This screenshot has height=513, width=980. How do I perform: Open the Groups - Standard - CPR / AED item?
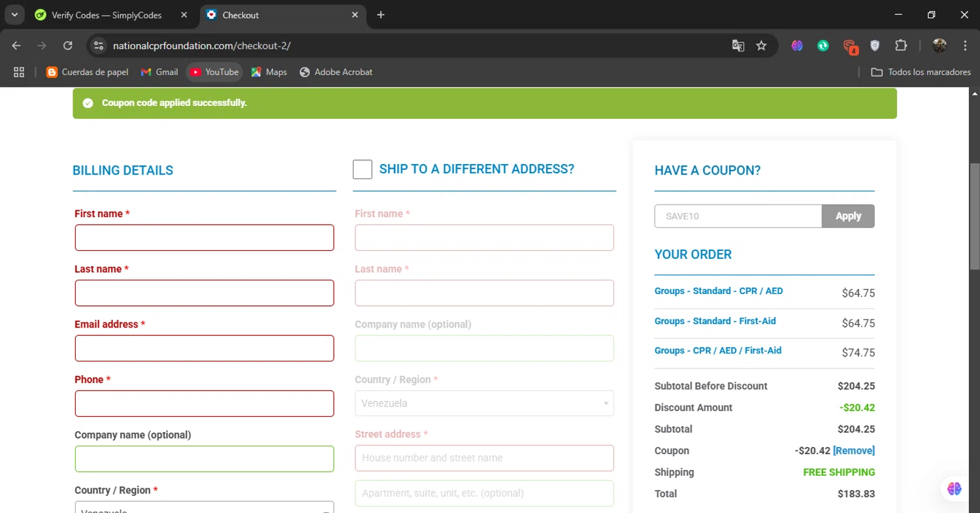pos(718,291)
